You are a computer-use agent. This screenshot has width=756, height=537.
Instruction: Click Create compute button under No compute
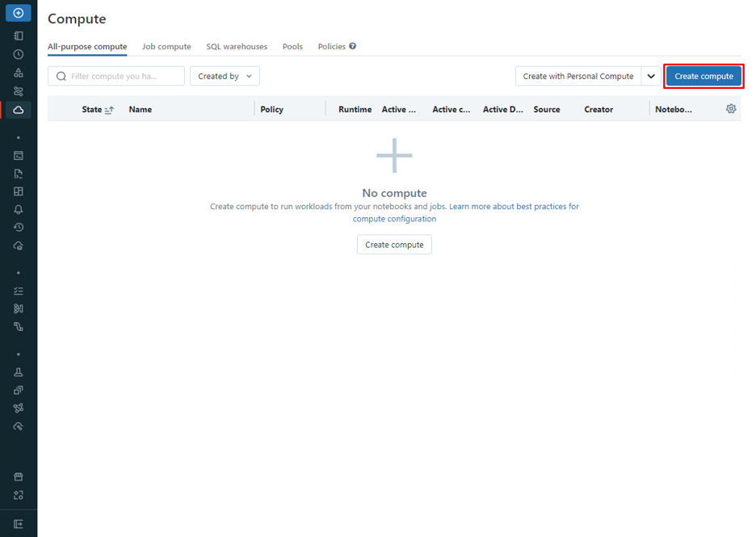pyautogui.click(x=394, y=245)
